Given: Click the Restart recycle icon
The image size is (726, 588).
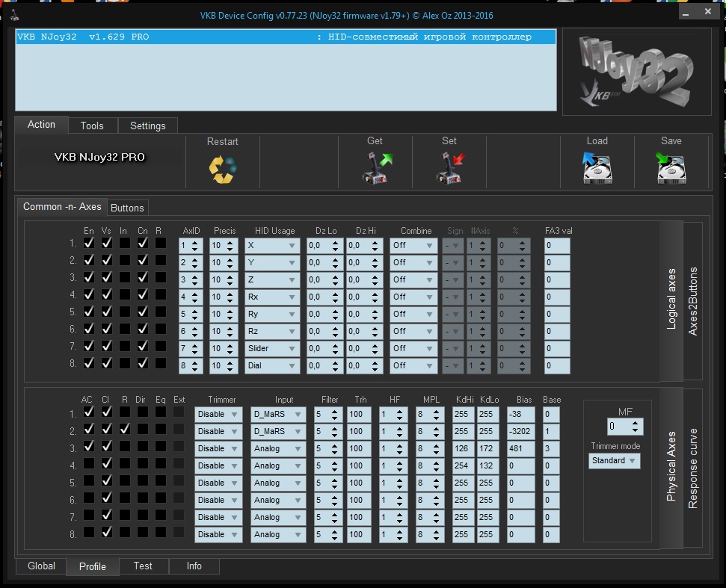Looking at the screenshot, I should 223,170.
